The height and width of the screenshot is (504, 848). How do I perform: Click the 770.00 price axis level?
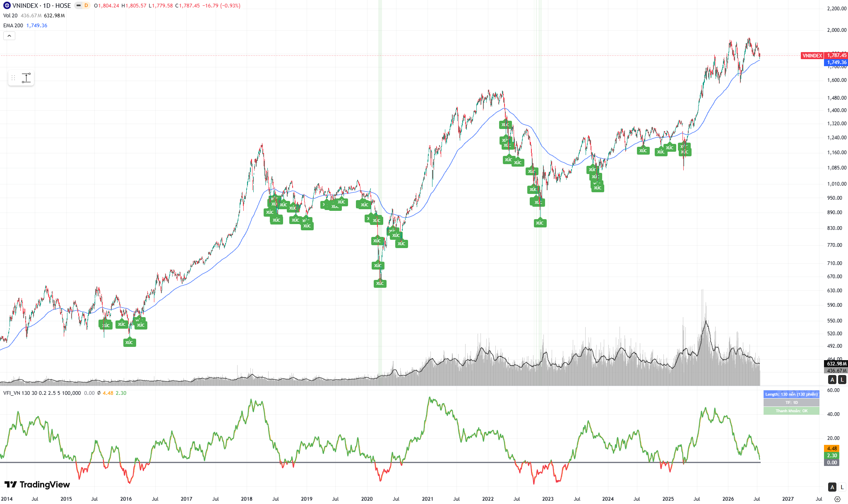pos(835,245)
